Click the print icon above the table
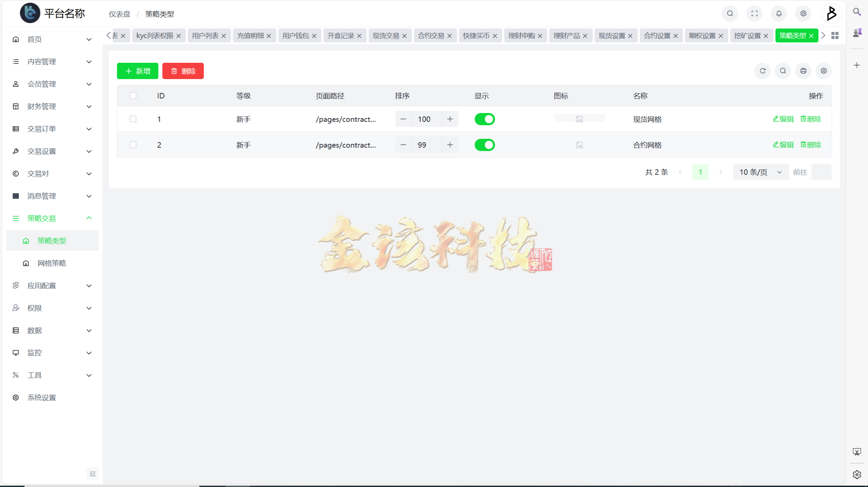The image size is (868, 487). point(803,71)
